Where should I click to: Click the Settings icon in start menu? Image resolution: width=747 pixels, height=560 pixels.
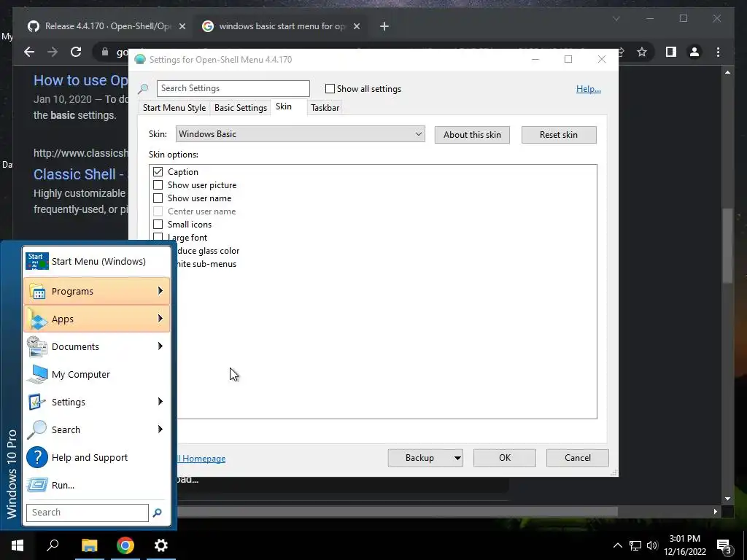(36, 402)
